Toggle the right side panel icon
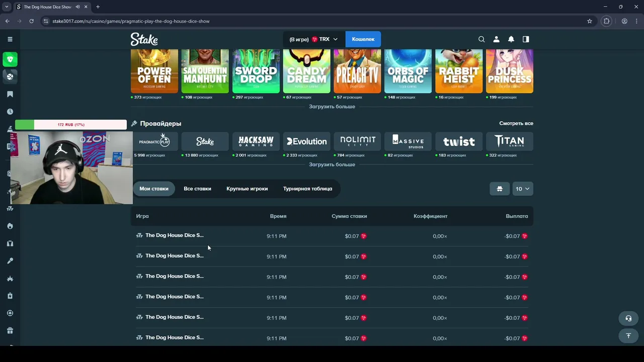The width and height of the screenshot is (644, 362). 526,39
